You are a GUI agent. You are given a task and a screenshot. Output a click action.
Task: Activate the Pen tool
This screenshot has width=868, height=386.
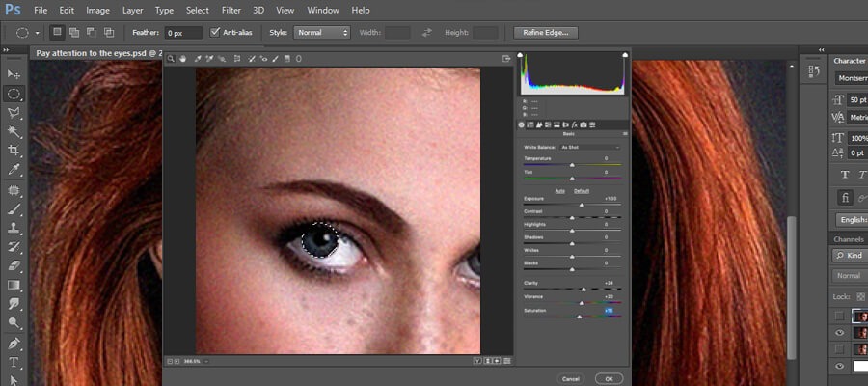click(x=14, y=343)
